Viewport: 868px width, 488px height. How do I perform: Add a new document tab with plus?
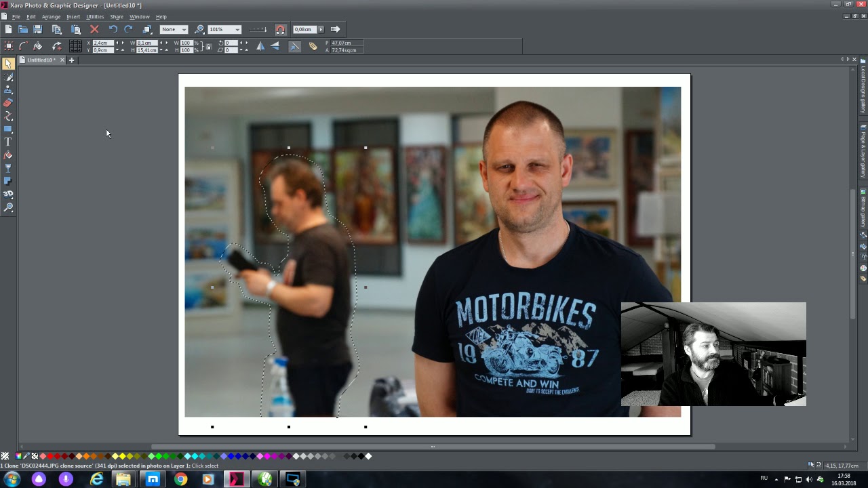coord(71,60)
